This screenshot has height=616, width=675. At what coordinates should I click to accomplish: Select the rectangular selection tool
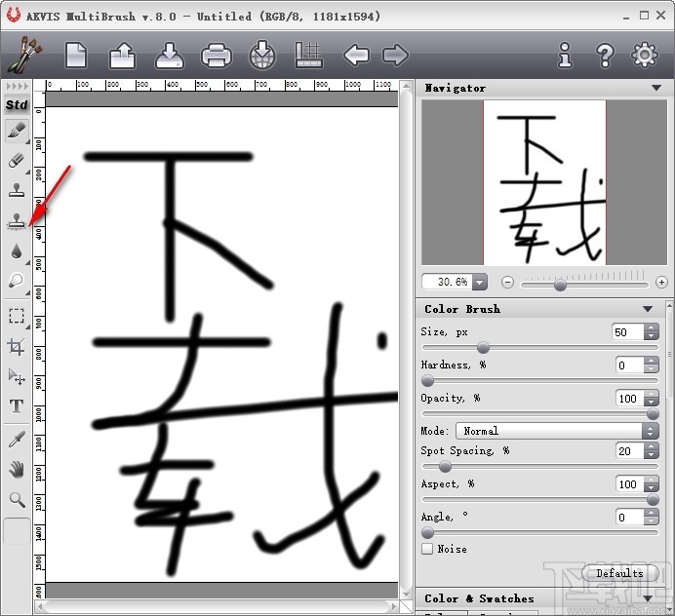coord(18,316)
